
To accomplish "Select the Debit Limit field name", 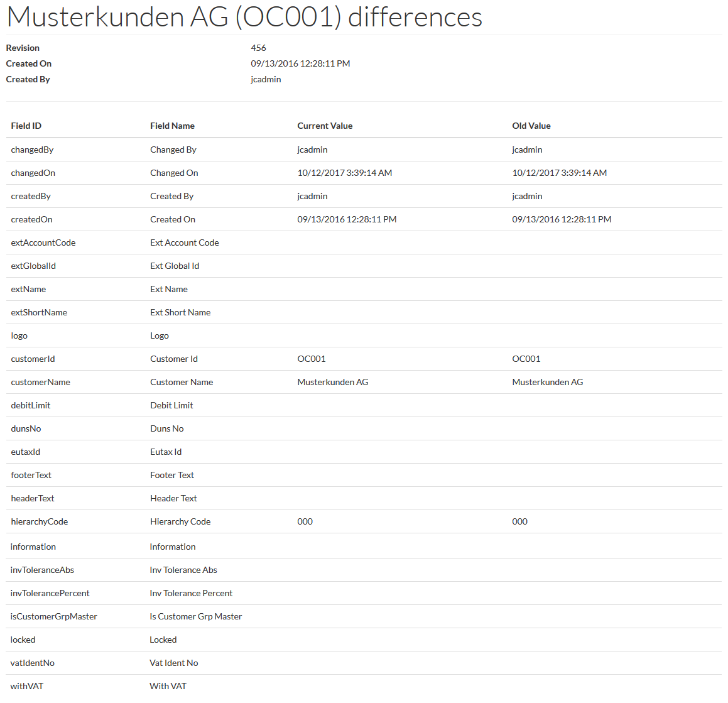I will pyautogui.click(x=171, y=405).
